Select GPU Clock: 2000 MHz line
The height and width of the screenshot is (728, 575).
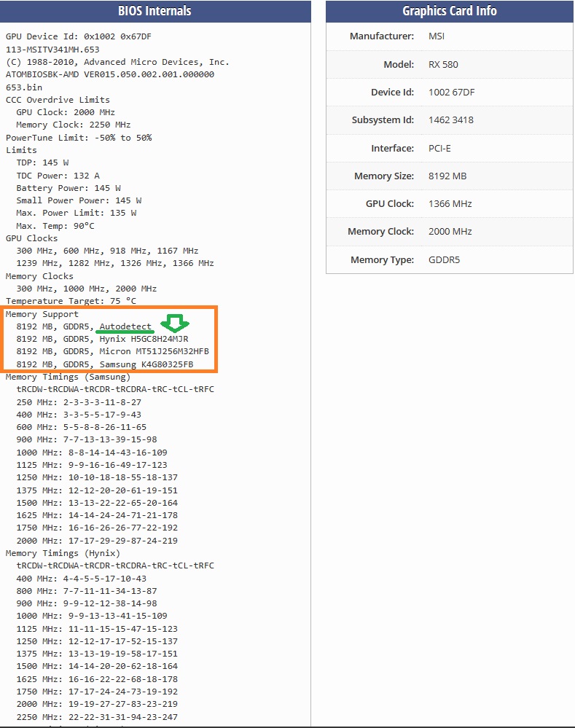tap(66, 112)
